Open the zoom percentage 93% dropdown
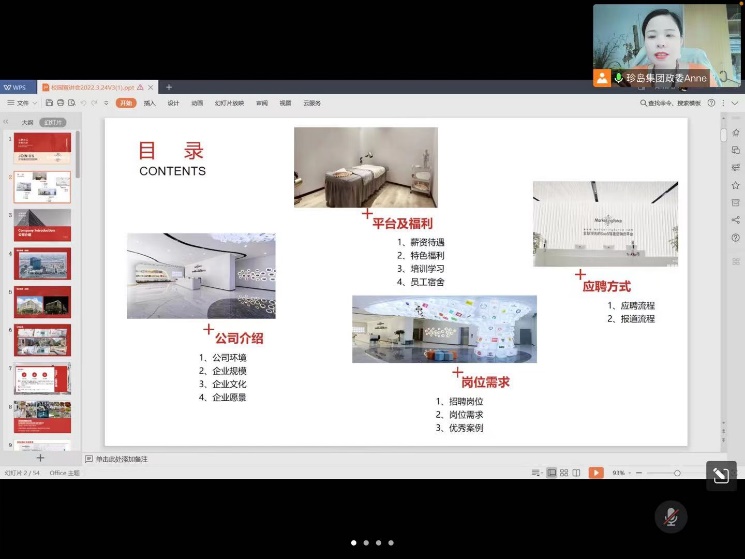Image resolution: width=745 pixels, height=559 pixels. 622,472
